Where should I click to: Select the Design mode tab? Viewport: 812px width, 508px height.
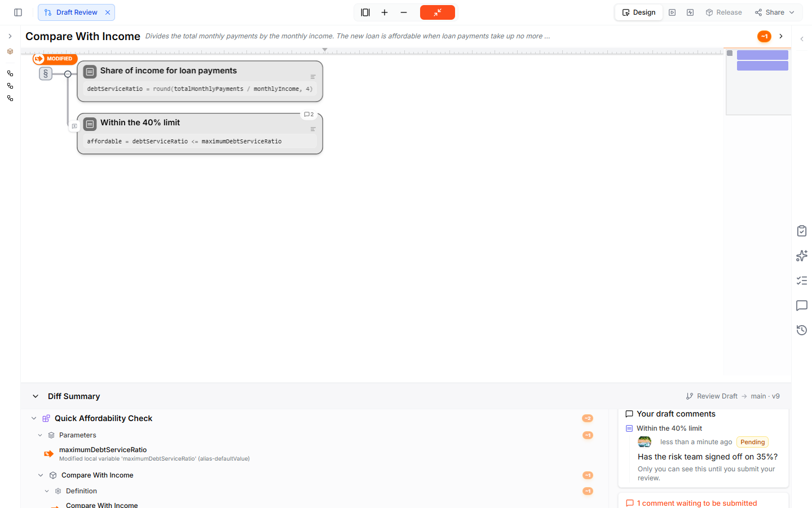(639, 12)
